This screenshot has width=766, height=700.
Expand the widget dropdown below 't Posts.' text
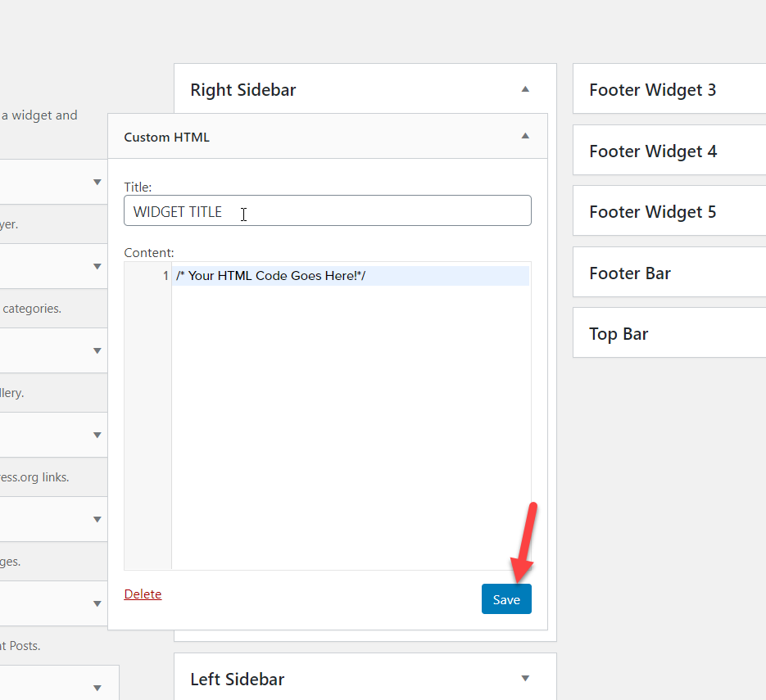[x=97, y=689]
